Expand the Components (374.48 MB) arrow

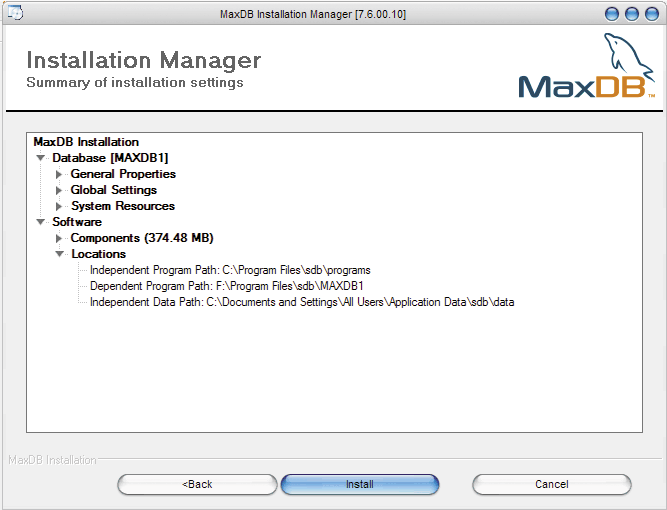click(x=59, y=238)
